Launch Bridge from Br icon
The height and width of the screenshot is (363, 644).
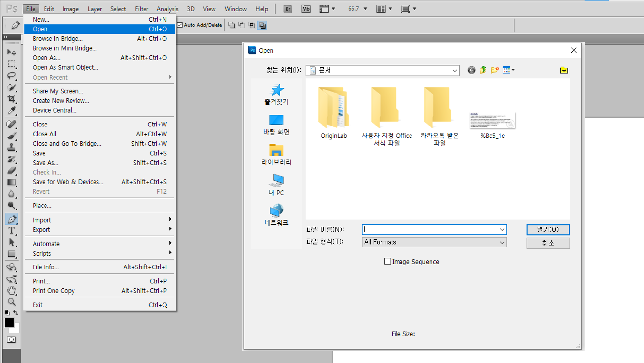tap(288, 9)
